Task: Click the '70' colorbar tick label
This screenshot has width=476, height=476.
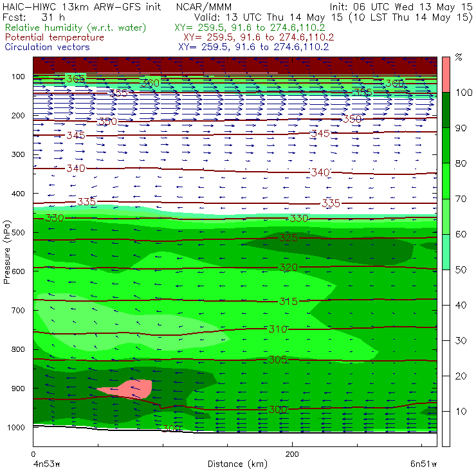Action: 461,199
